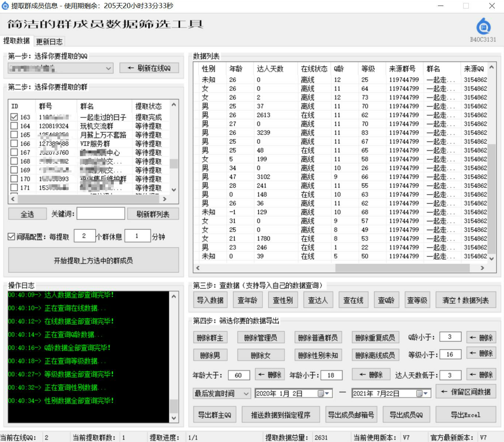Click the 关键词 keyword input field
Screen dimensions: 504x442
(x=101, y=214)
